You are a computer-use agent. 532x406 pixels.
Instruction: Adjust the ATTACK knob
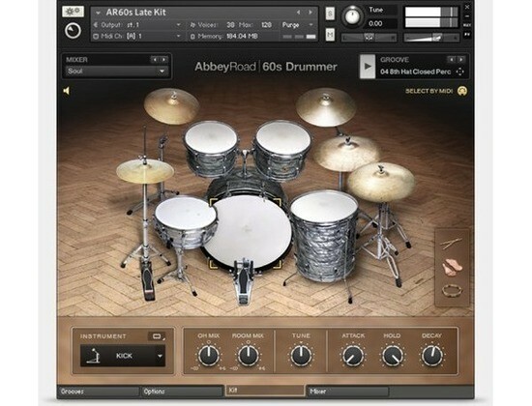coord(353,356)
